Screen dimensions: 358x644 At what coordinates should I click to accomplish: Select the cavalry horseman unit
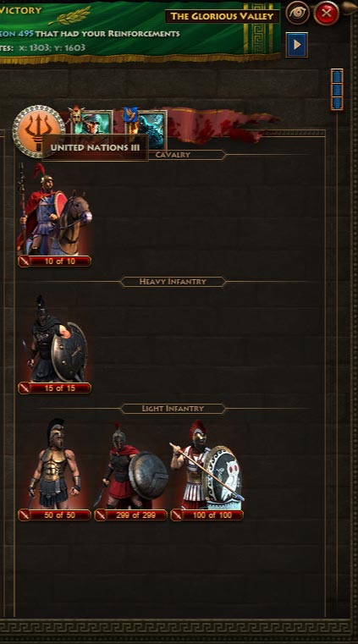(54, 209)
